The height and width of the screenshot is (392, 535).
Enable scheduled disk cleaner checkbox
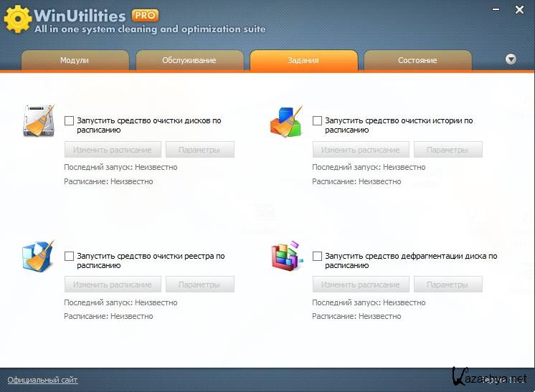pos(70,121)
